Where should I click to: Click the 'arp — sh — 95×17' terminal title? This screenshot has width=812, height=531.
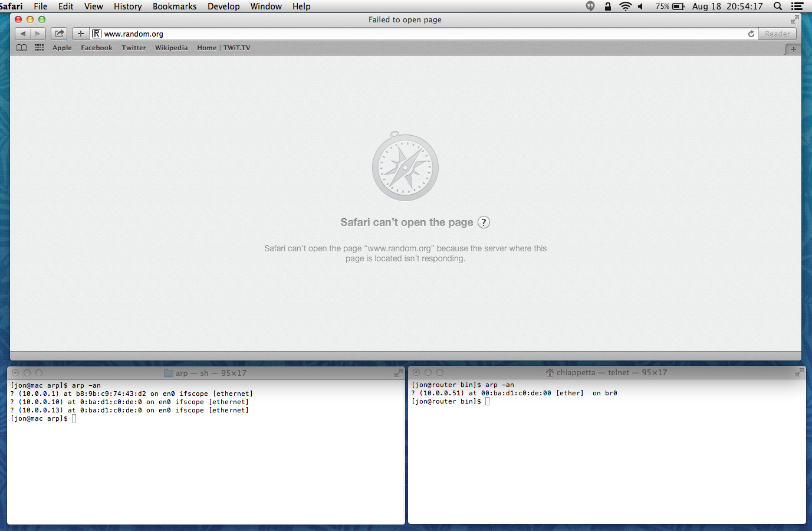click(x=211, y=373)
